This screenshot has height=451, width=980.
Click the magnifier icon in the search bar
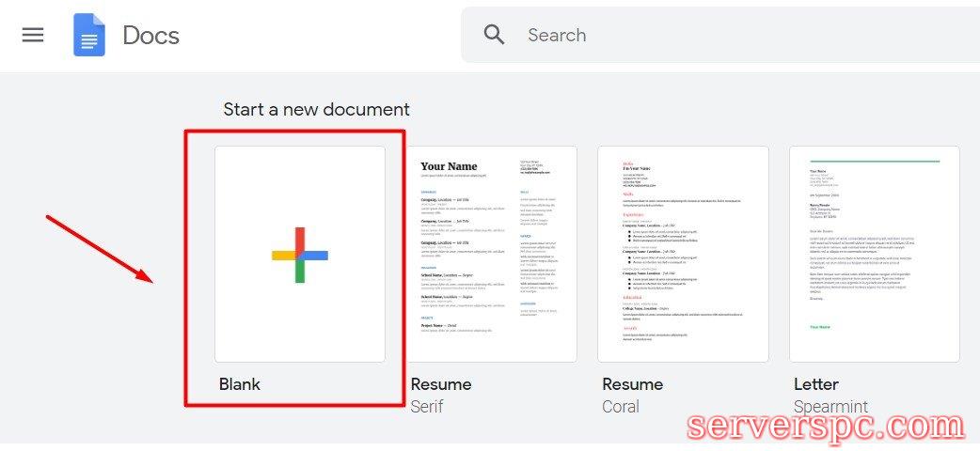pyautogui.click(x=494, y=35)
